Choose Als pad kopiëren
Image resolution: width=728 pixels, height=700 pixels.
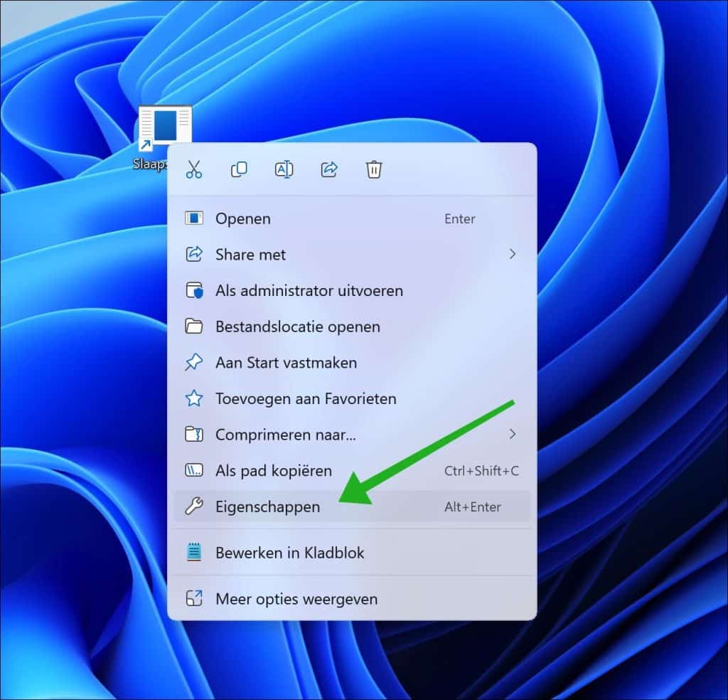pos(352,470)
